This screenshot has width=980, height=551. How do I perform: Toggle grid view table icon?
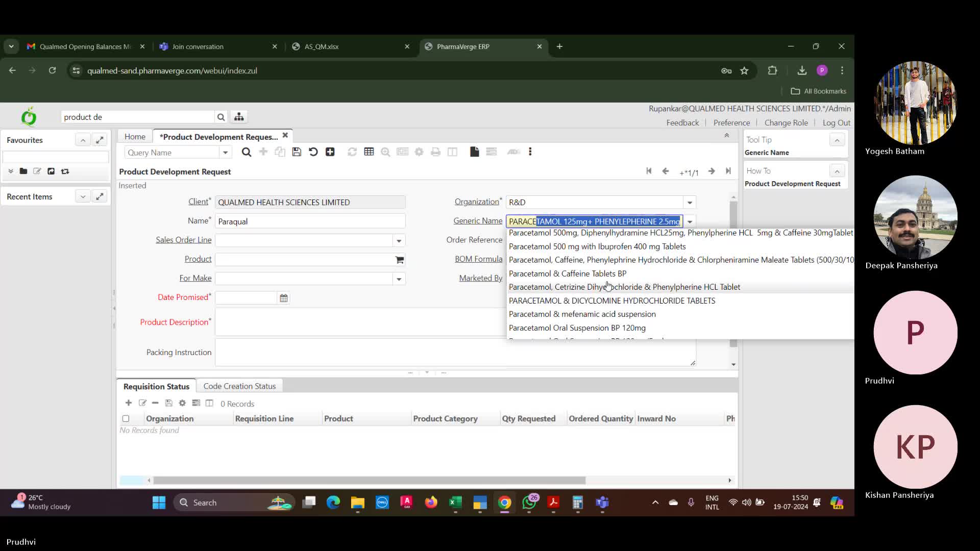coord(369,152)
